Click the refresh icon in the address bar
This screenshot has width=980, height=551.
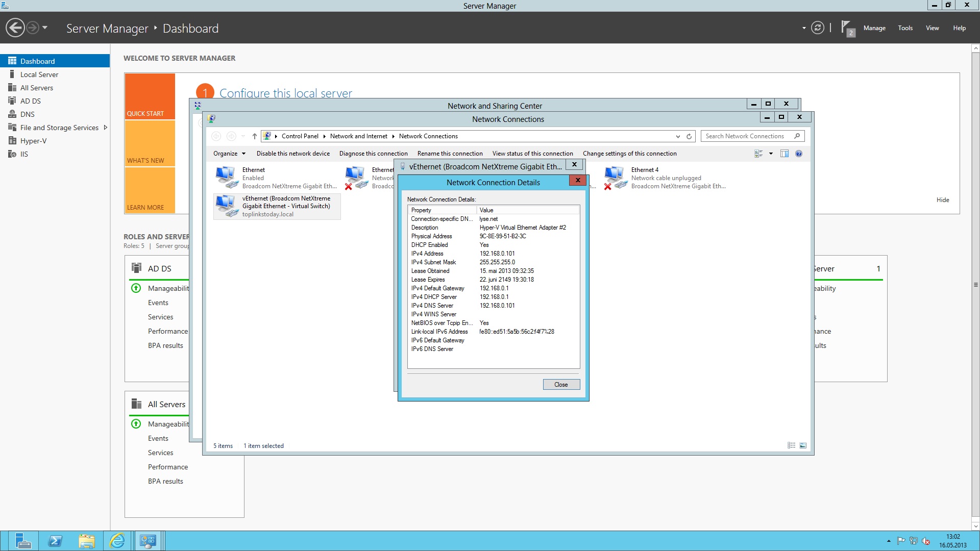(689, 136)
